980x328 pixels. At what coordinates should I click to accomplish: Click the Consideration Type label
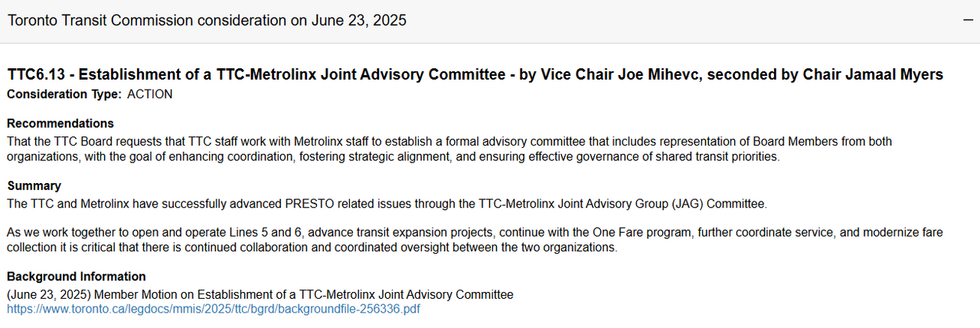coord(64,94)
